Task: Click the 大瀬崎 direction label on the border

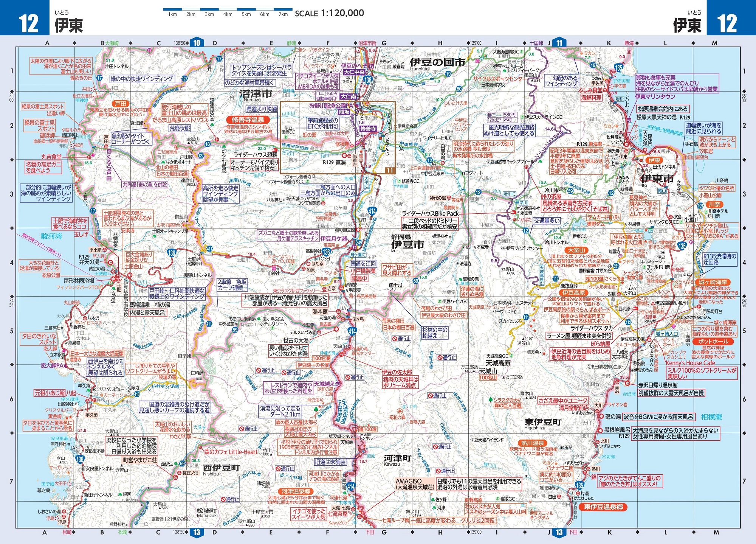Action: 112,43
